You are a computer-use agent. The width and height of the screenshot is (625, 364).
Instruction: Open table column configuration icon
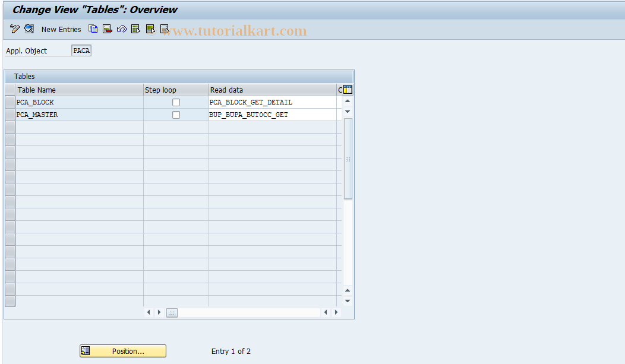click(348, 90)
